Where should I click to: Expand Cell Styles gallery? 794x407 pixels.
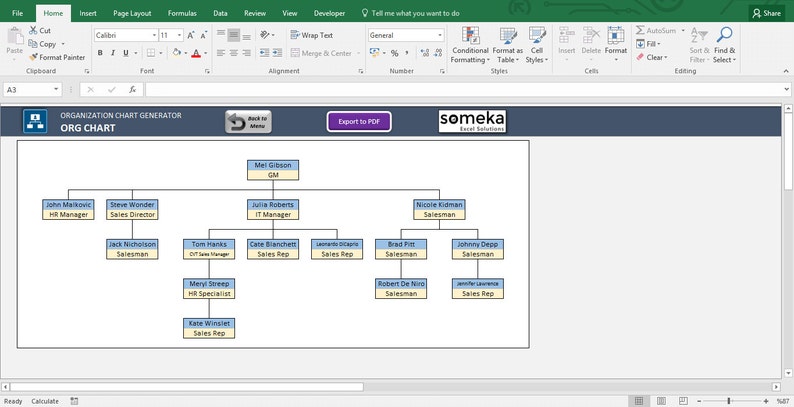pyautogui.click(x=537, y=46)
